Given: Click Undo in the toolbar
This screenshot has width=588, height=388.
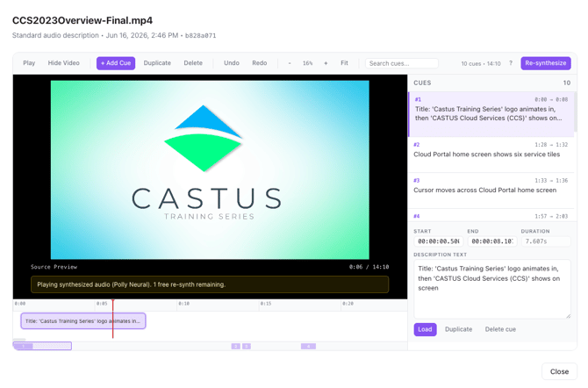Looking at the screenshot, I should click(x=232, y=63).
